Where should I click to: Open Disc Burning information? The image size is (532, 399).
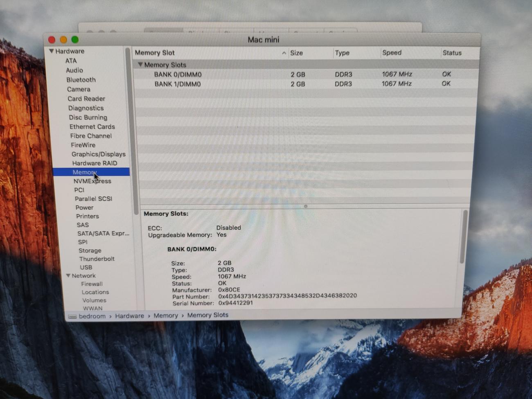coord(88,117)
